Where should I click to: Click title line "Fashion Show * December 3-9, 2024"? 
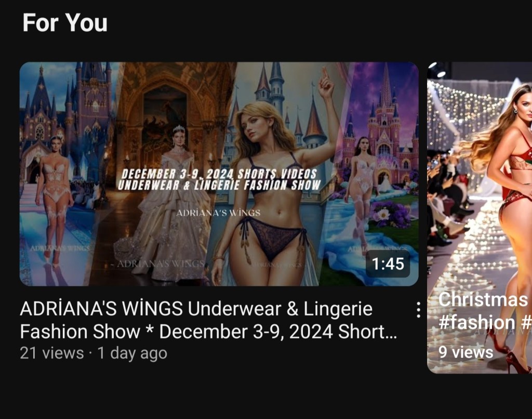(177, 332)
